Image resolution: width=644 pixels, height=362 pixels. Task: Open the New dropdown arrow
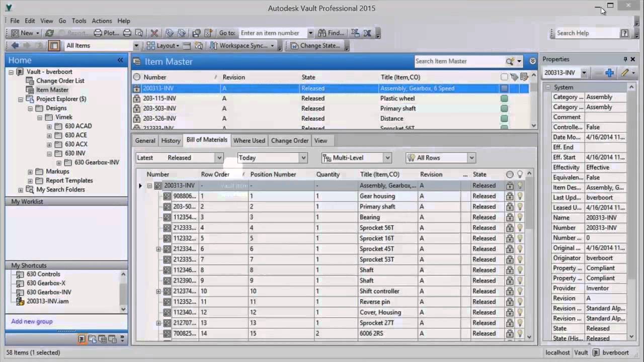38,33
